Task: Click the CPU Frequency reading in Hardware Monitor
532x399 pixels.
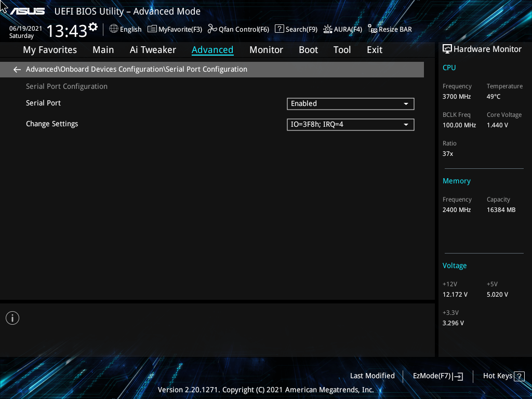Action: [x=456, y=96]
